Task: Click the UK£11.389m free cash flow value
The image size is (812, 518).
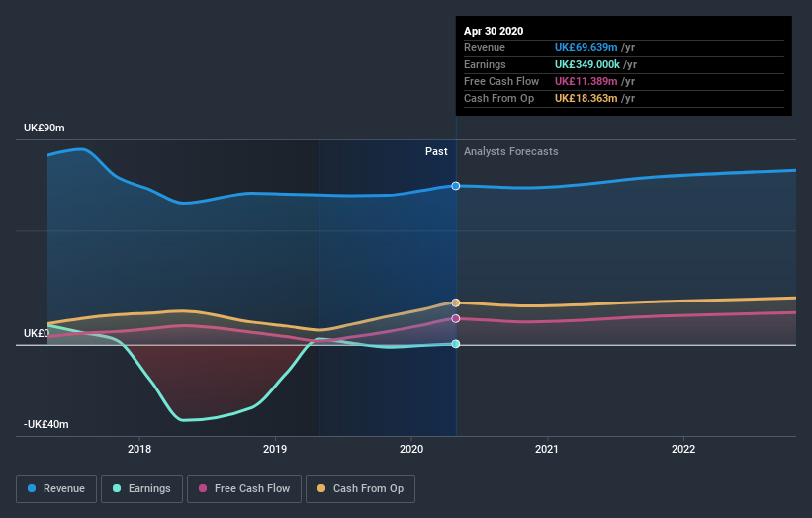Action: pyautogui.click(x=586, y=81)
